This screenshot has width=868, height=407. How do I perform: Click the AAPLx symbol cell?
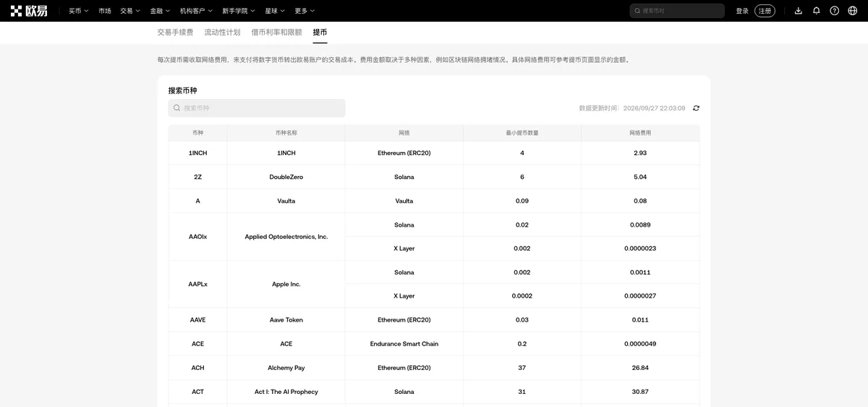[197, 285]
